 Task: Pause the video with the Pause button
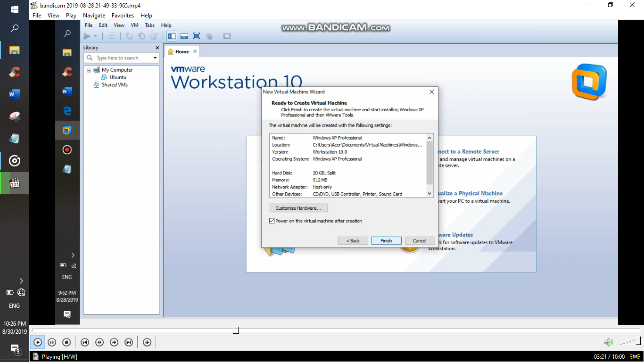coord(52,342)
